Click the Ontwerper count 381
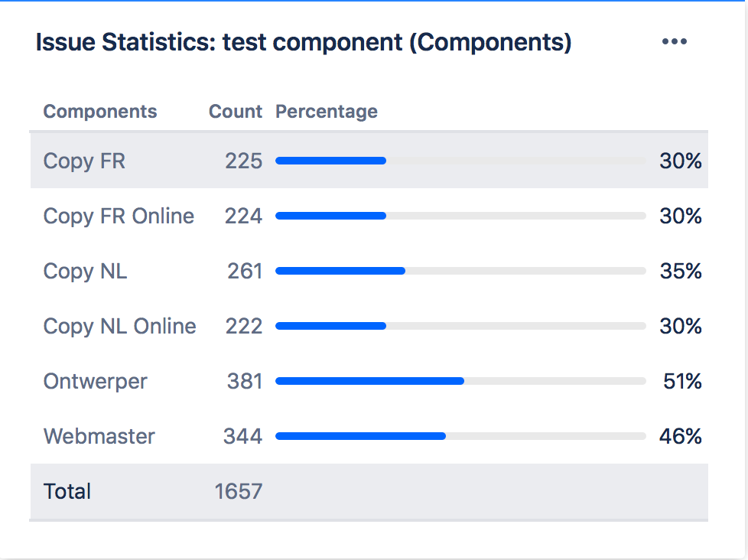 click(x=245, y=381)
